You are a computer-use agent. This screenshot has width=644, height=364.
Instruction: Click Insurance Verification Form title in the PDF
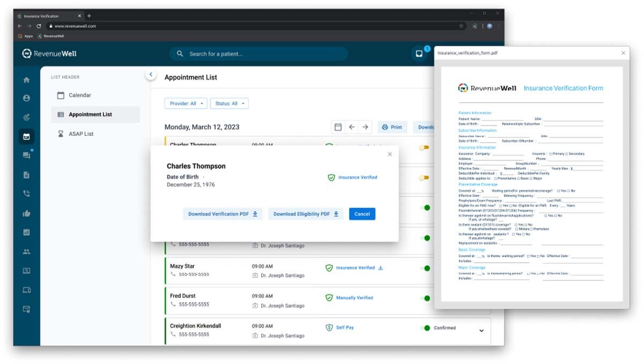563,88
